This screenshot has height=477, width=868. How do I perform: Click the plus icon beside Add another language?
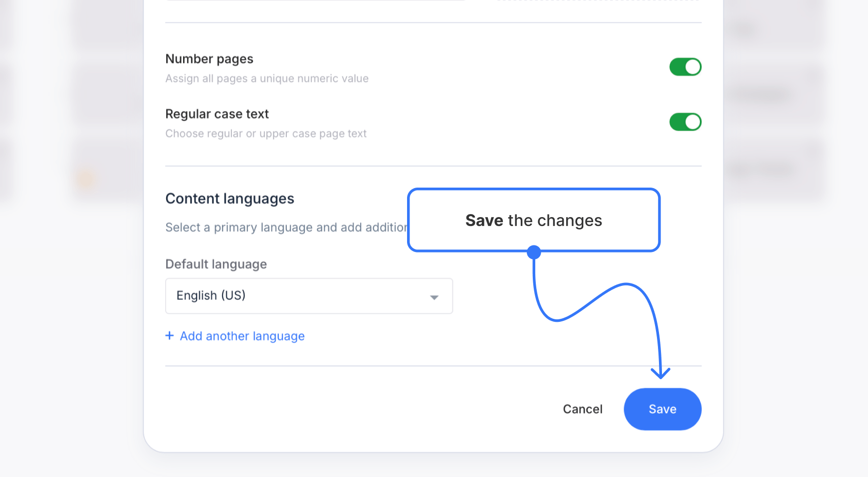point(169,335)
